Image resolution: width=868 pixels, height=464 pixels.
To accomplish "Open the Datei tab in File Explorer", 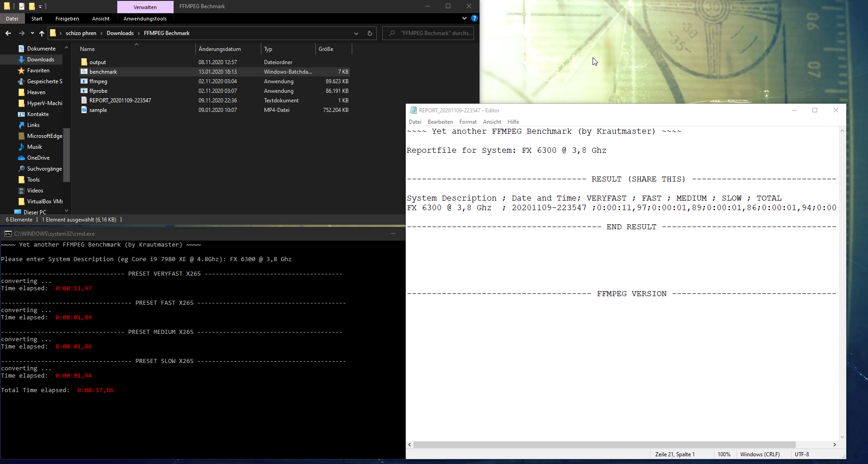I will [12, 19].
